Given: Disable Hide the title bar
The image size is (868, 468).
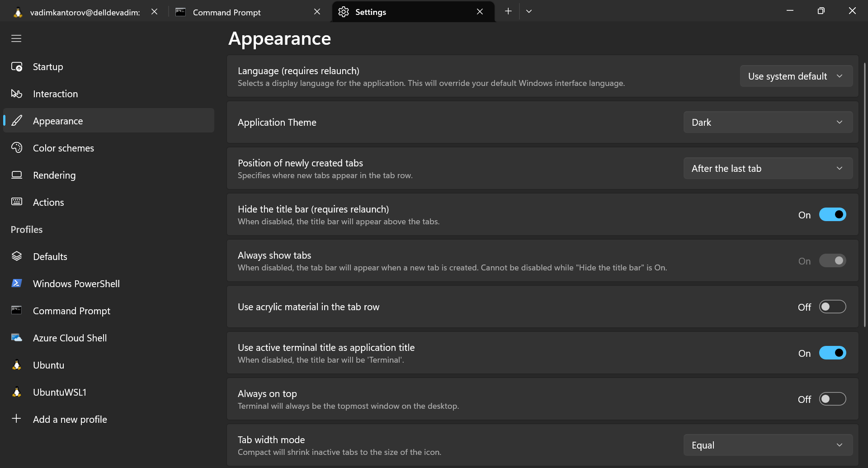Looking at the screenshot, I should point(833,214).
